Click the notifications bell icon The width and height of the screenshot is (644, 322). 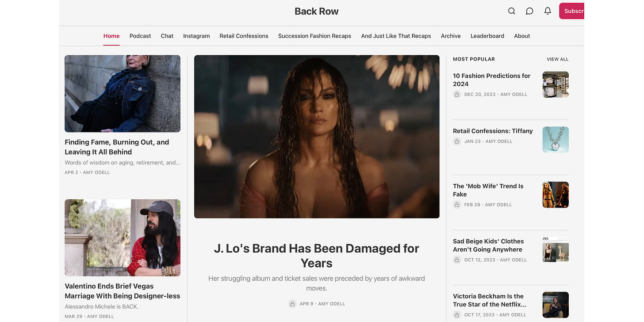pyautogui.click(x=548, y=11)
